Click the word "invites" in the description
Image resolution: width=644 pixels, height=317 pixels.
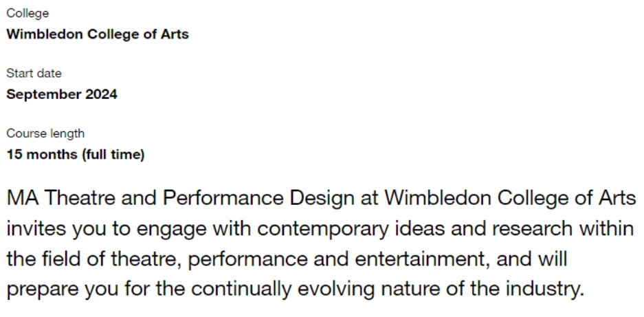coord(36,228)
